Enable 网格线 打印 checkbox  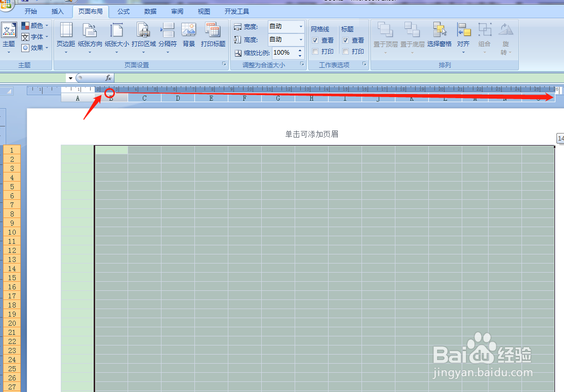[x=315, y=51]
